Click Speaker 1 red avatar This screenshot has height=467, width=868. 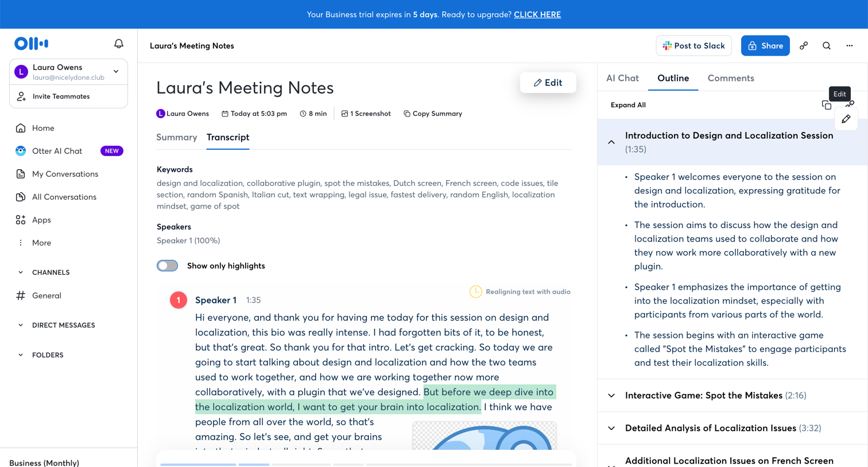[179, 300]
